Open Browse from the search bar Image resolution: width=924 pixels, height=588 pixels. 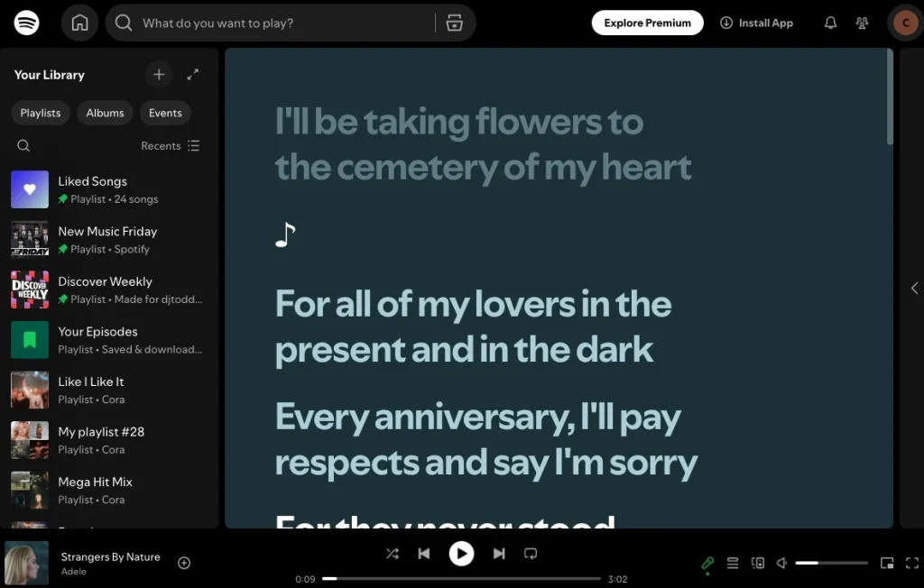tap(454, 23)
